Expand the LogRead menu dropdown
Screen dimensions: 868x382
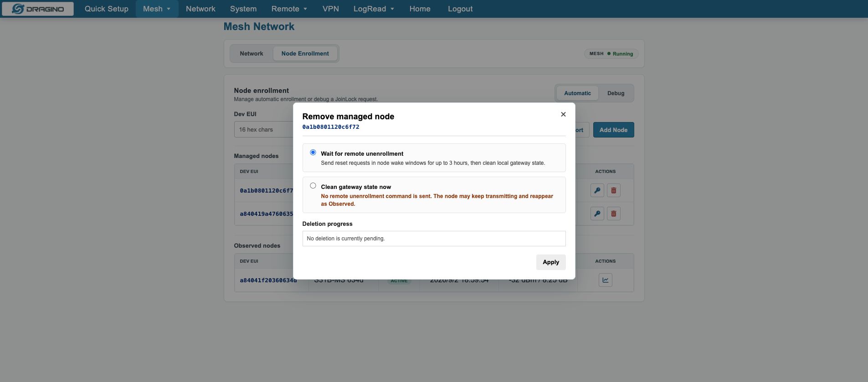(374, 9)
